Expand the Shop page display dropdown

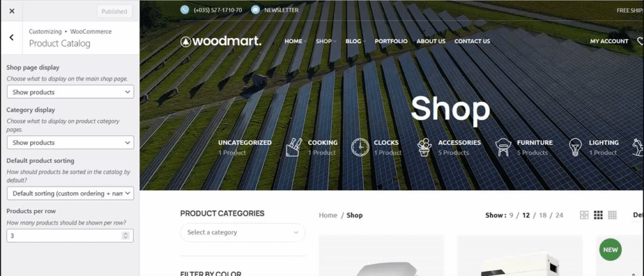(x=70, y=92)
